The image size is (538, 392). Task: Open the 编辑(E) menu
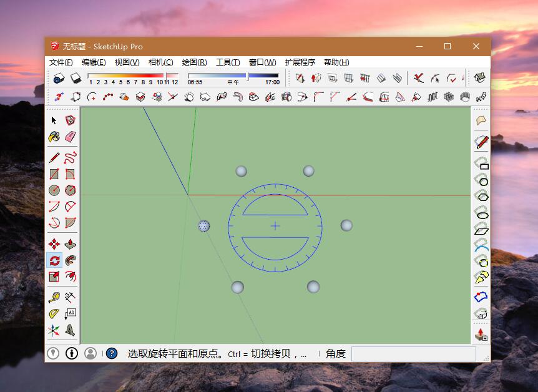pos(94,62)
